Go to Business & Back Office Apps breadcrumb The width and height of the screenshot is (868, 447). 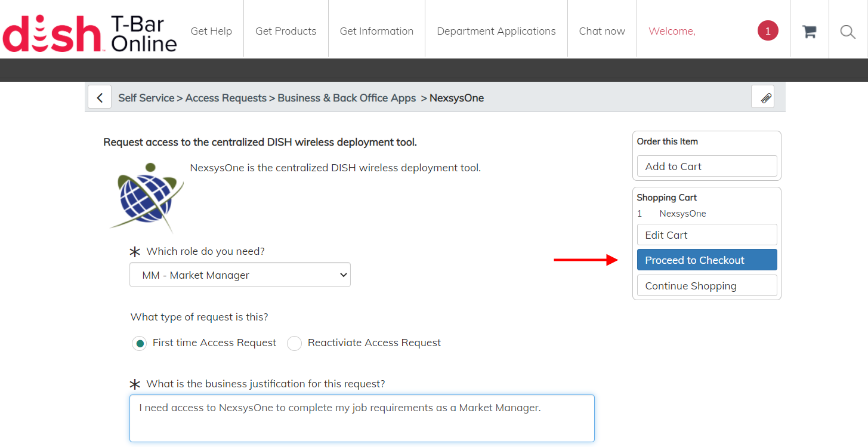point(347,98)
